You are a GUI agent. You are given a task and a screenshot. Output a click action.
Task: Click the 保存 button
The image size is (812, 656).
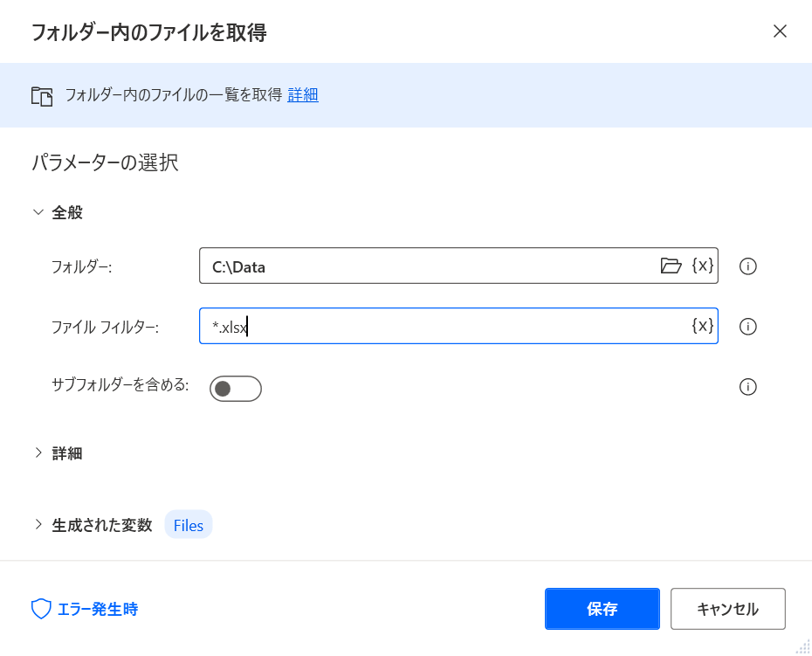[602, 609]
